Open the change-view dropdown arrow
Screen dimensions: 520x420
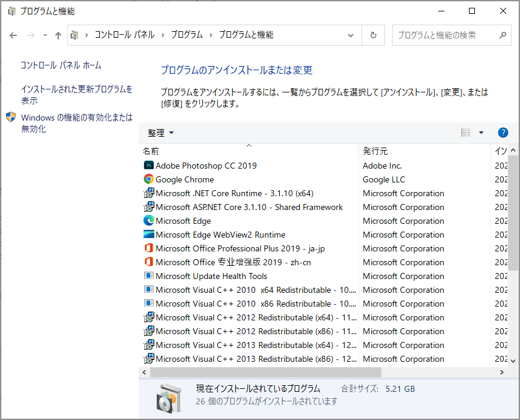[x=480, y=133]
